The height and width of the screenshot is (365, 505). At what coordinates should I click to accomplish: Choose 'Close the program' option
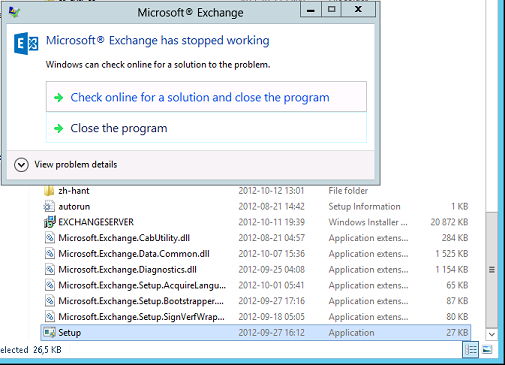coord(206,128)
